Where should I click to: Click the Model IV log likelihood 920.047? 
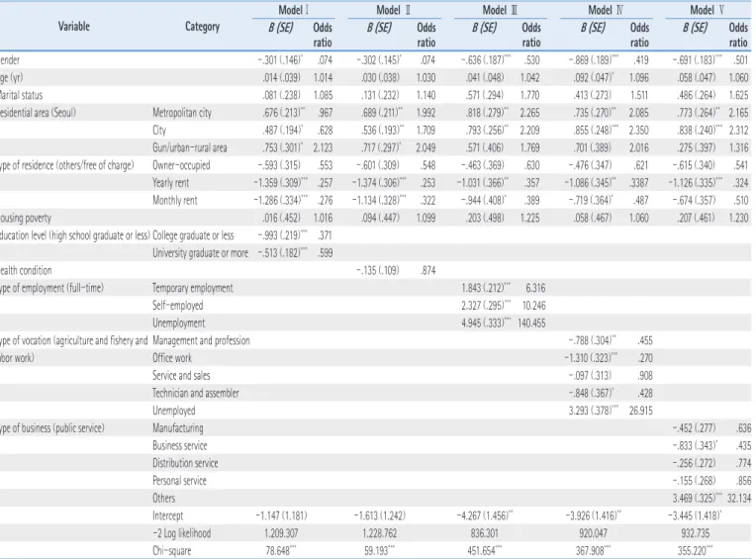click(593, 533)
